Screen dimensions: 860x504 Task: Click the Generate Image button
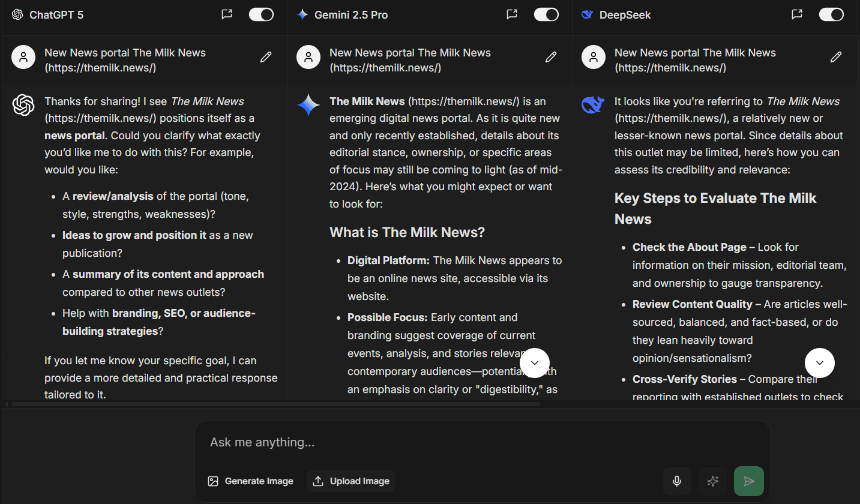[x=251, y=481]
